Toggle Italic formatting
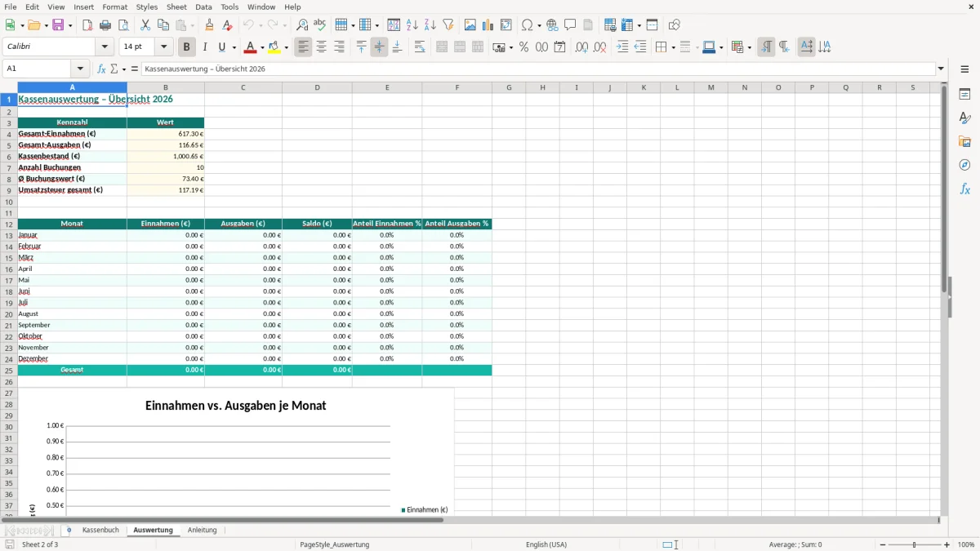Viewport: 980px width, 551px height. coord(204,47)
